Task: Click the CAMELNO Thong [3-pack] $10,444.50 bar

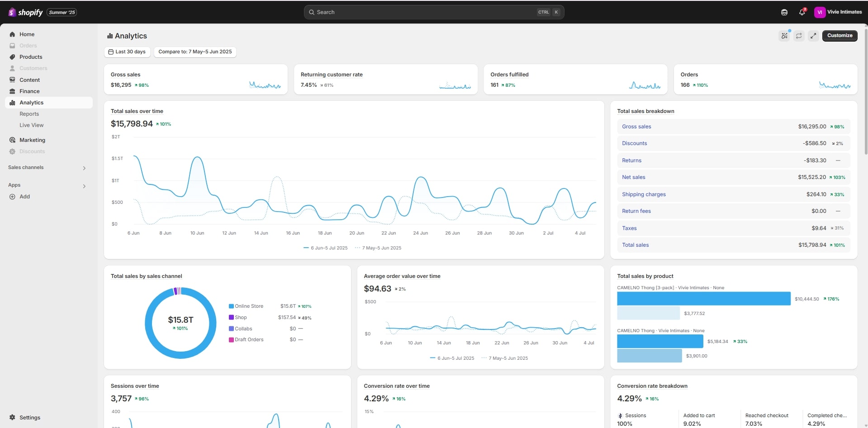Action: click(x=704, y=299)
